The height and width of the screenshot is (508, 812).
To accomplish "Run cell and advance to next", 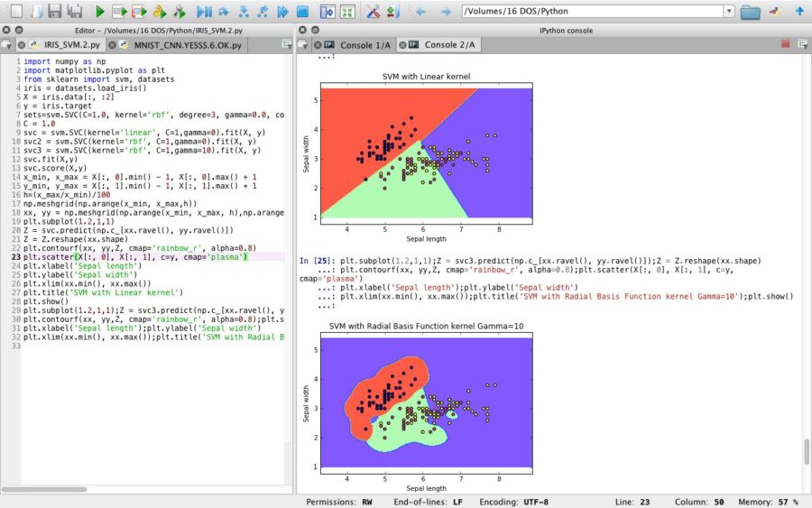I will pyautogui.click(x=139, y=11).
